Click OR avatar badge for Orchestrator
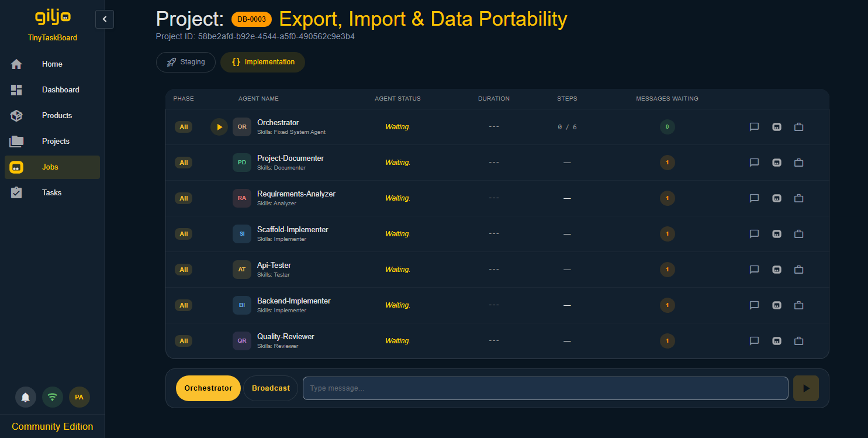Screen dimensions: 868x438 (x=242, y=127)
